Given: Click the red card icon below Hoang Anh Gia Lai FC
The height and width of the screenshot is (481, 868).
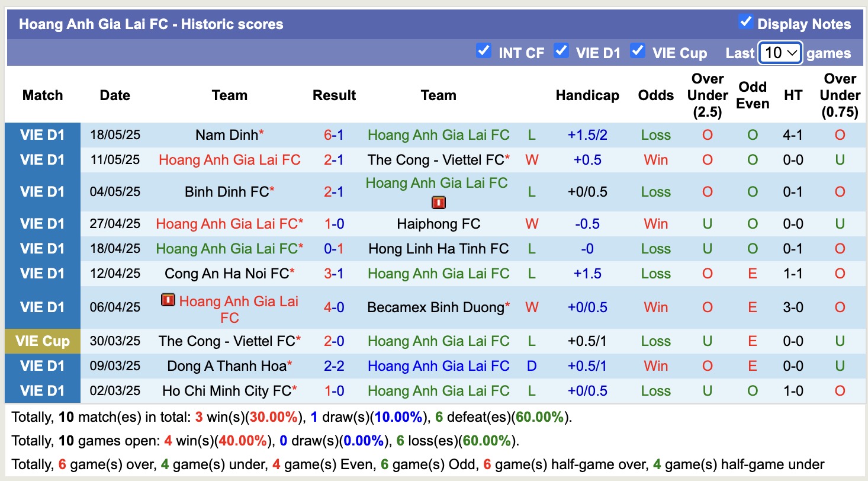Looking at the screenshot, I should pos(438,202).
